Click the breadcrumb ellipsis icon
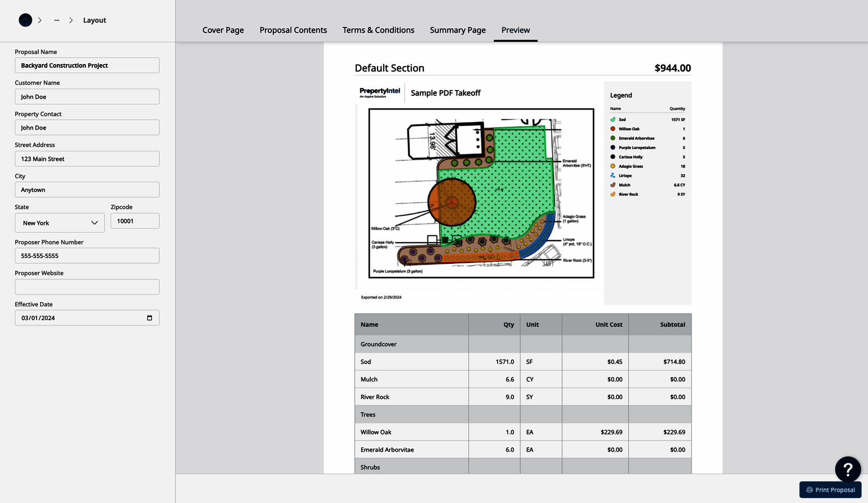The width and height of the screenshot is (868, 503). [x=57, y=20]
